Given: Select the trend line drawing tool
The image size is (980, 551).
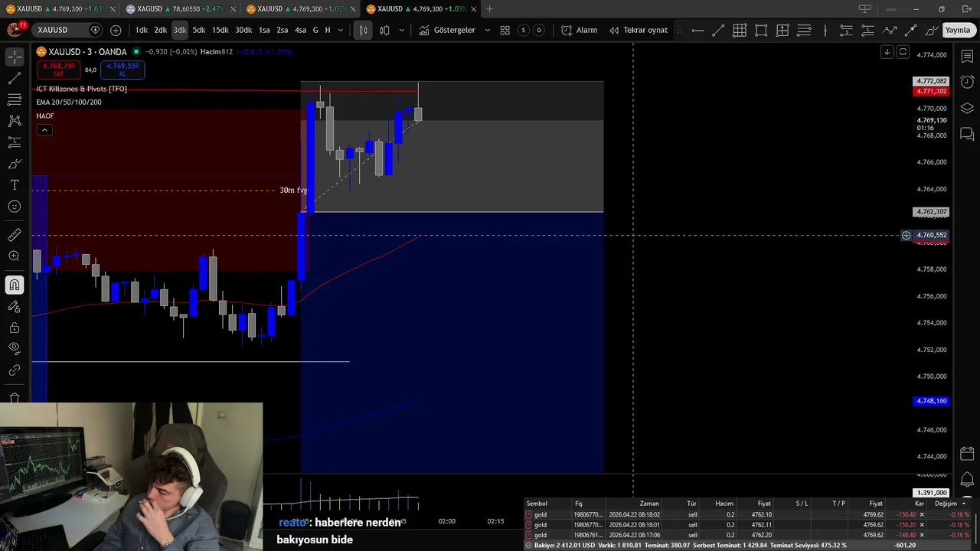Looking at the screenshot, I should tap(15, 79).
